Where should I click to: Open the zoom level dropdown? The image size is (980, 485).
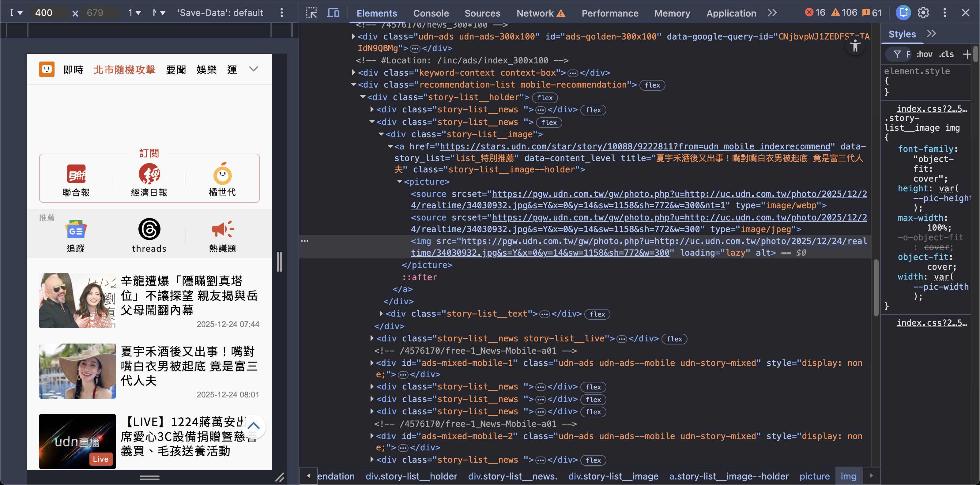tap(134, 13)
